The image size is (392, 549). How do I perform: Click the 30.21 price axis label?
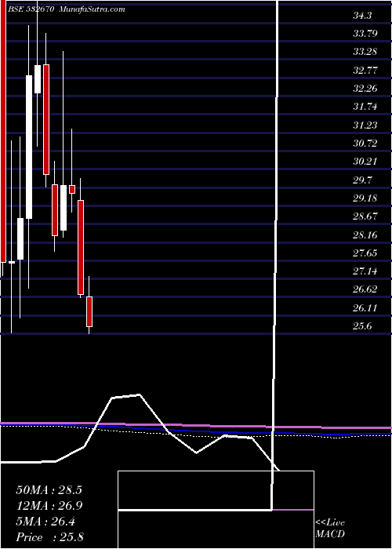(x=365, y=162)
